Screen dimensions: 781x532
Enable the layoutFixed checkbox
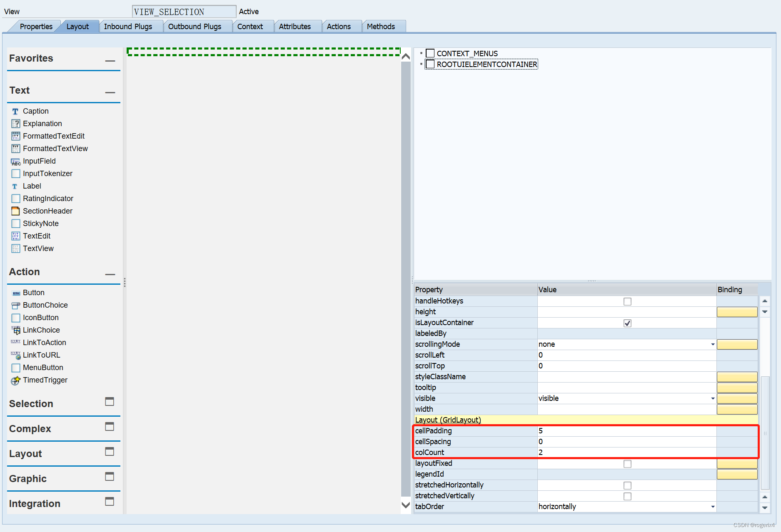click(627, 464)
